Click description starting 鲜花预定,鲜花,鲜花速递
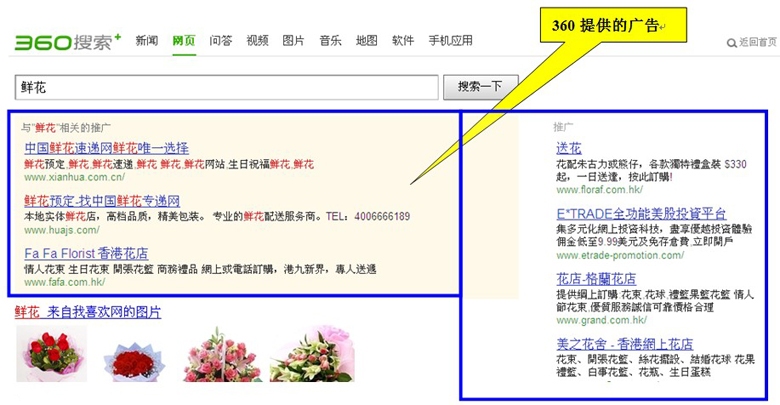This screenshot has height=405, width=780. pyautogui.click(x=169, y=164)
